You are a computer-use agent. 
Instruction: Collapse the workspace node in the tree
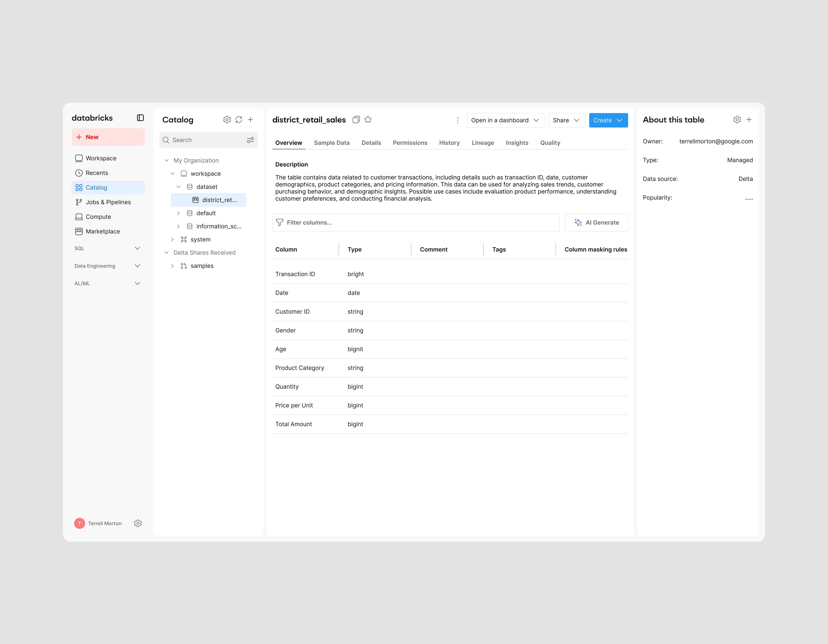click(173, 173)
